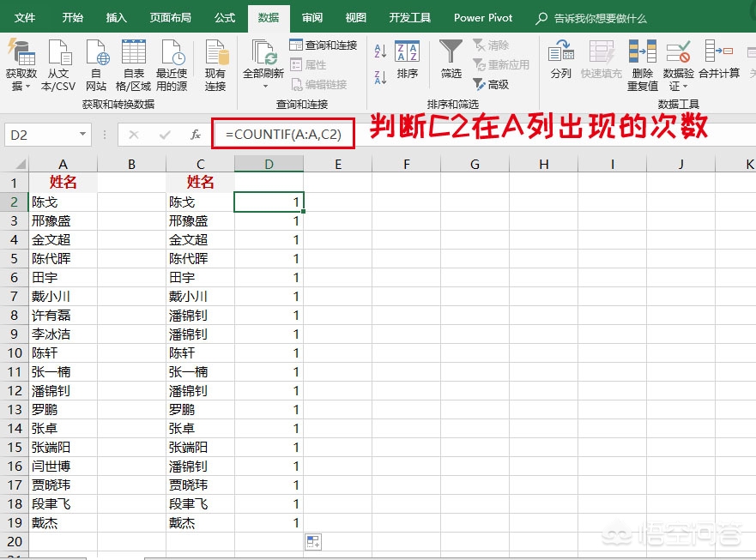756x560 pixels.
Task: Click the 高级 advanced filter button
Action: point(491,85)
